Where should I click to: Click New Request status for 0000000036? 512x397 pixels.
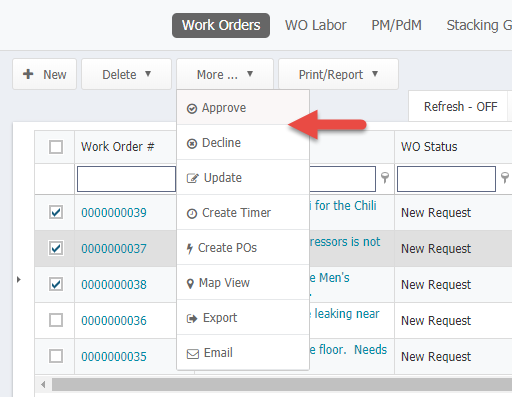pos(436,321)
